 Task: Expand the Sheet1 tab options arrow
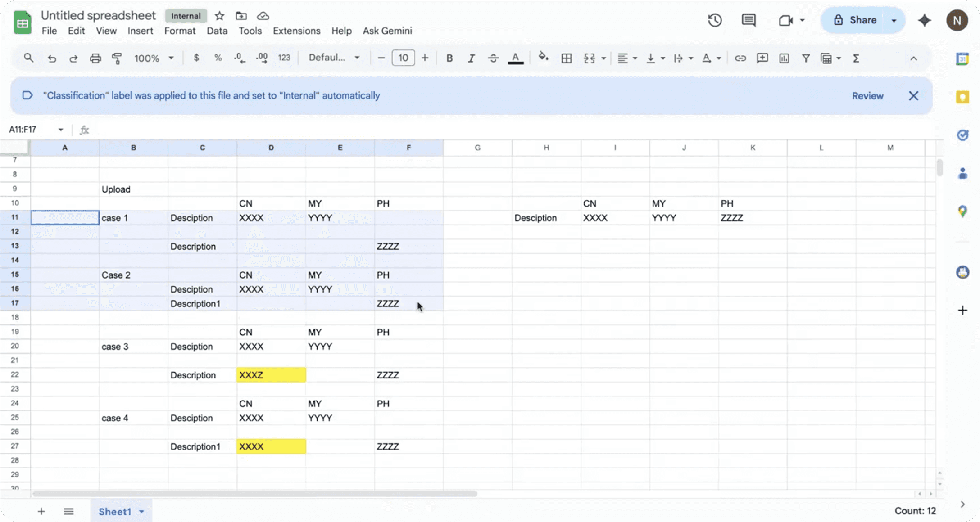141,512
